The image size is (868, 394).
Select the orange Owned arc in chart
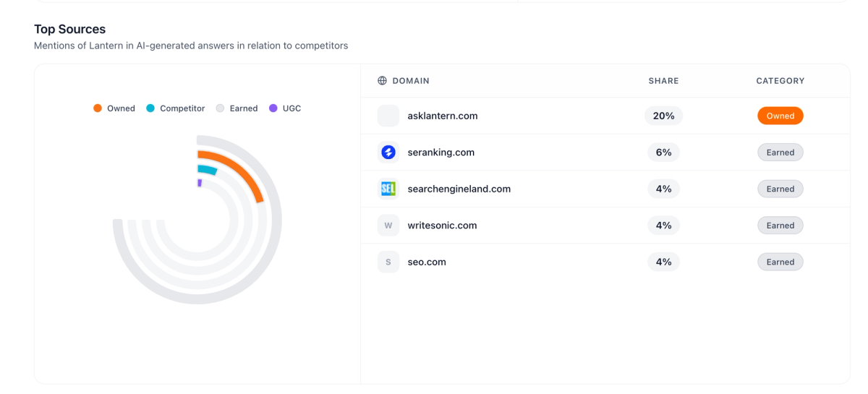pos(238,168)
